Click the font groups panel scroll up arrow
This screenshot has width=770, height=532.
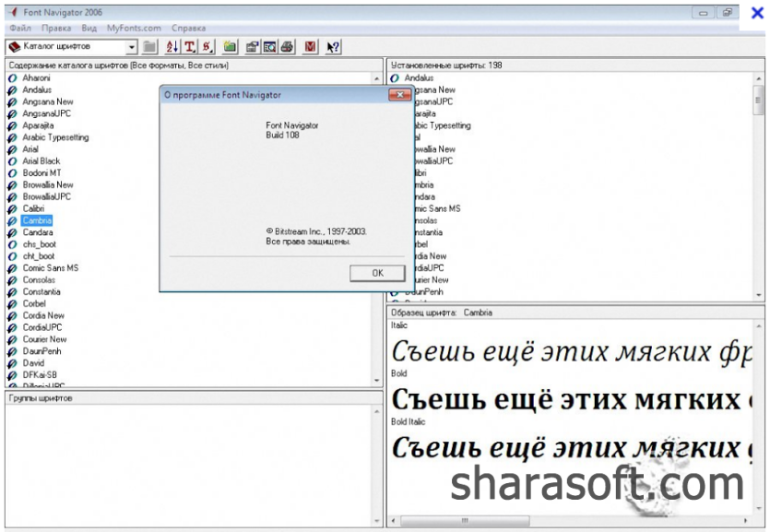click(376, 411)
